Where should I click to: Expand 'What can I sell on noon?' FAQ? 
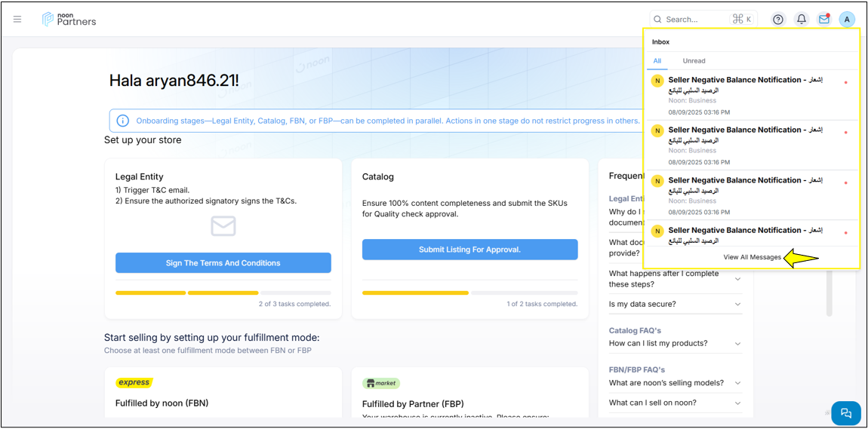[675, 403]
